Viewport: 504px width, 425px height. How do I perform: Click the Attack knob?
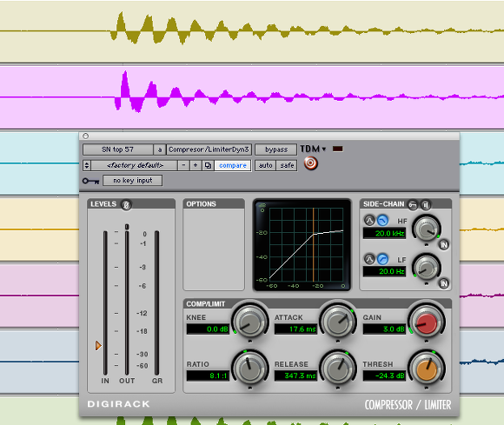point(338,322)
